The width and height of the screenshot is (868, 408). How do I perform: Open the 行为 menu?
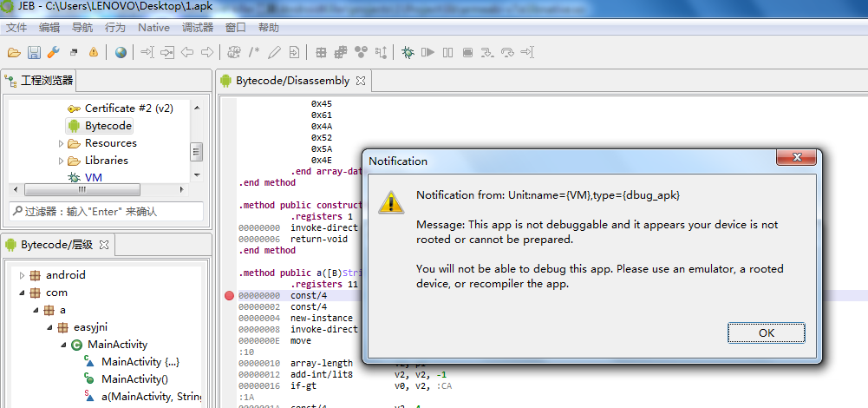(x=115, y=27)
